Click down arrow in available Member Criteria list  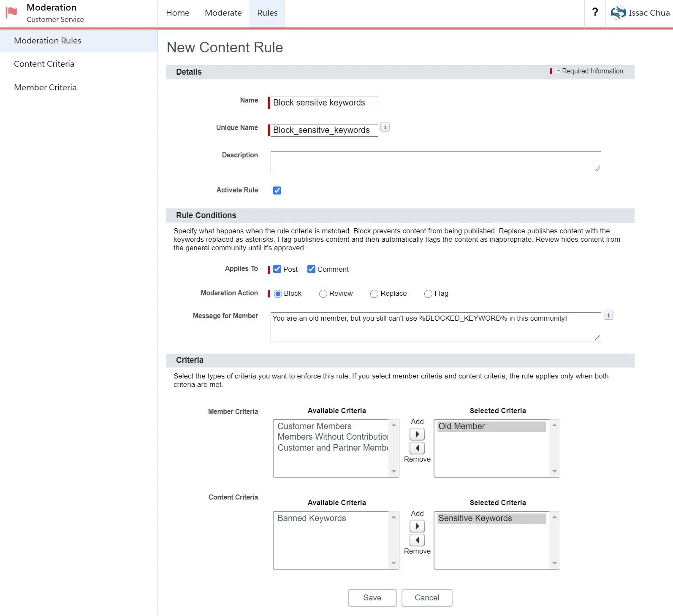[393, 471]
